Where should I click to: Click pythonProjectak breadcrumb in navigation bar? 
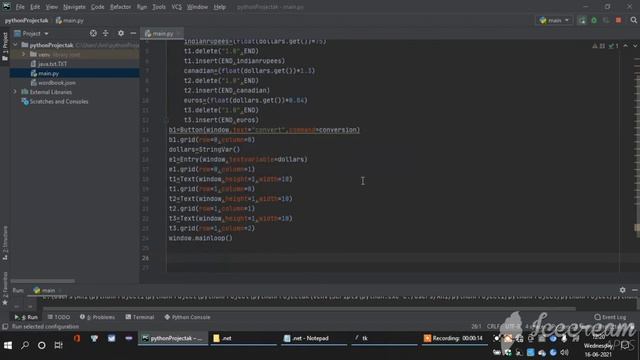tap(27, 20)
